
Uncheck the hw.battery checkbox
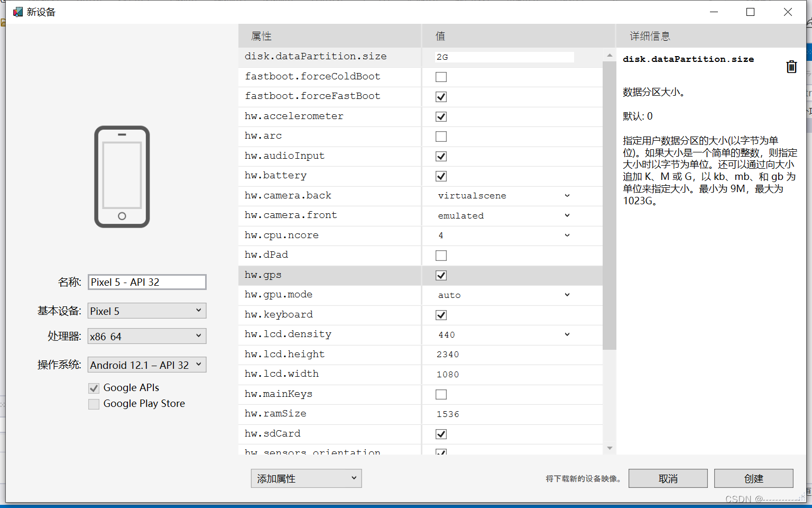tap(441, 176)
